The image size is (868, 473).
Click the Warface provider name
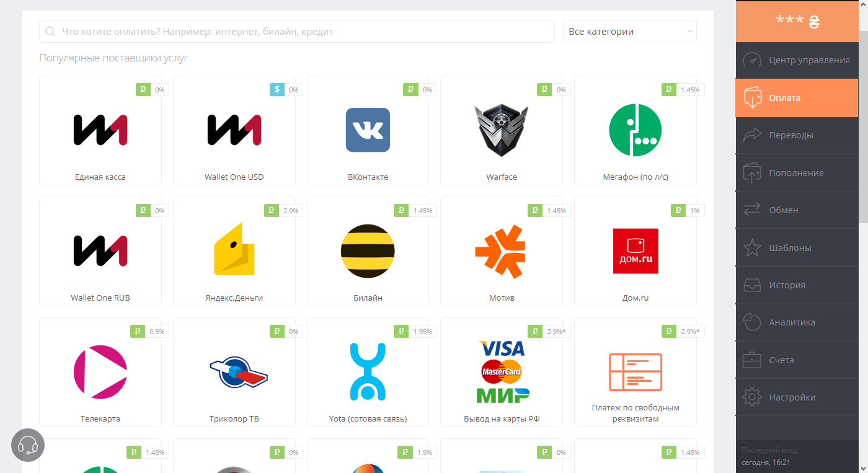pyautogui.click(x=502, y=177)
